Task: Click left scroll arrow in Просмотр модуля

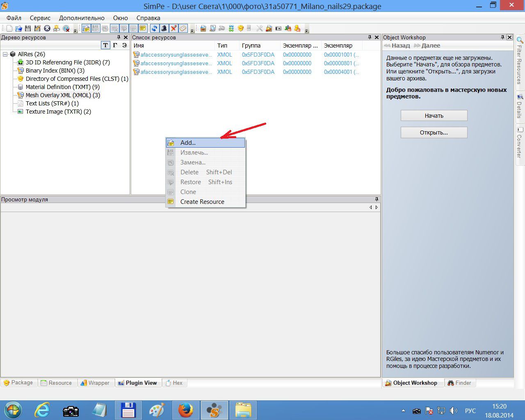Action: tap(371, 208)
